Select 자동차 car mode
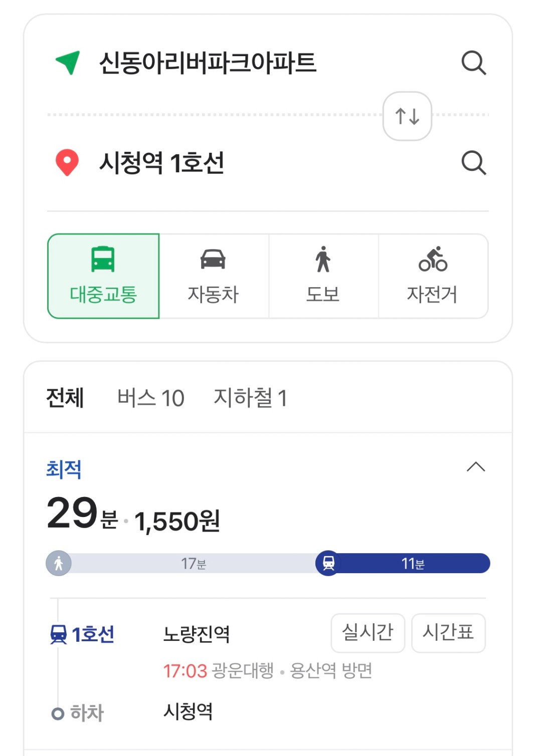 coord(214,276)
